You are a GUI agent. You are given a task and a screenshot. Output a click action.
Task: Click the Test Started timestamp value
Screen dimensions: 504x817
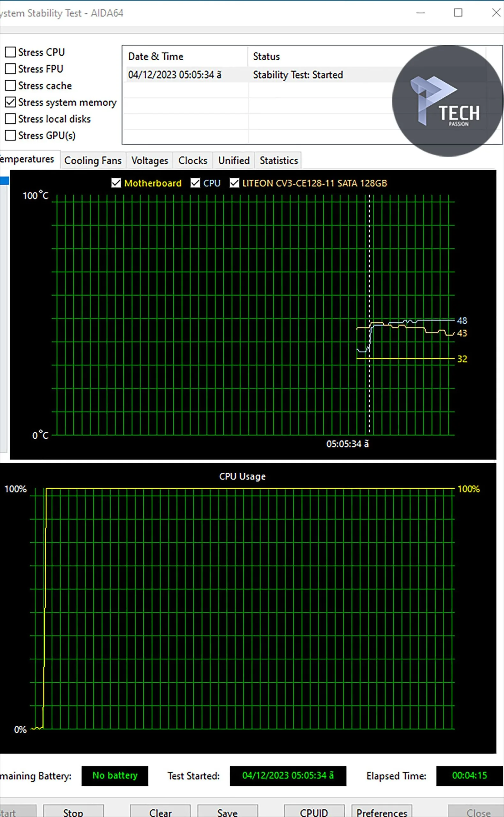click(x=288, y=776)
